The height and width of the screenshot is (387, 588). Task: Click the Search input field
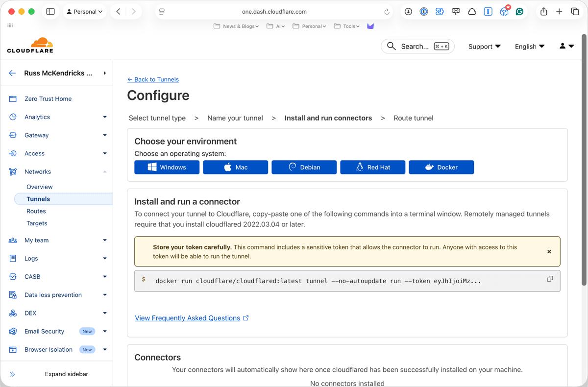(x=414, y=47)
